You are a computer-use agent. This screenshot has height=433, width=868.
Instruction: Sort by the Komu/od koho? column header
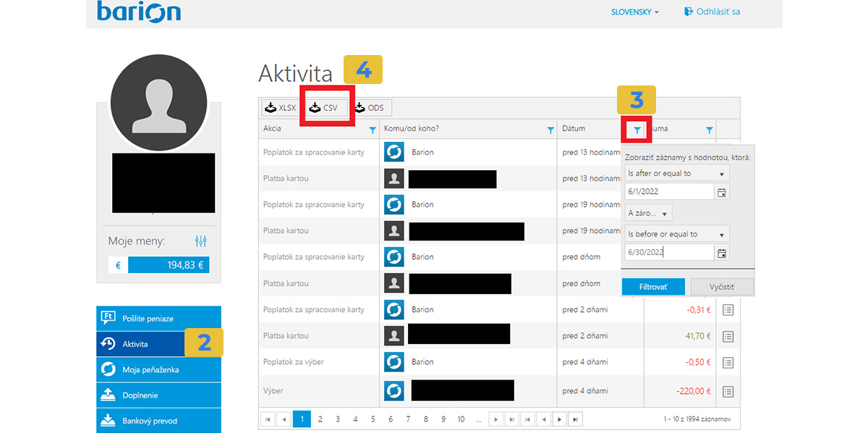(x=412, y=129)
